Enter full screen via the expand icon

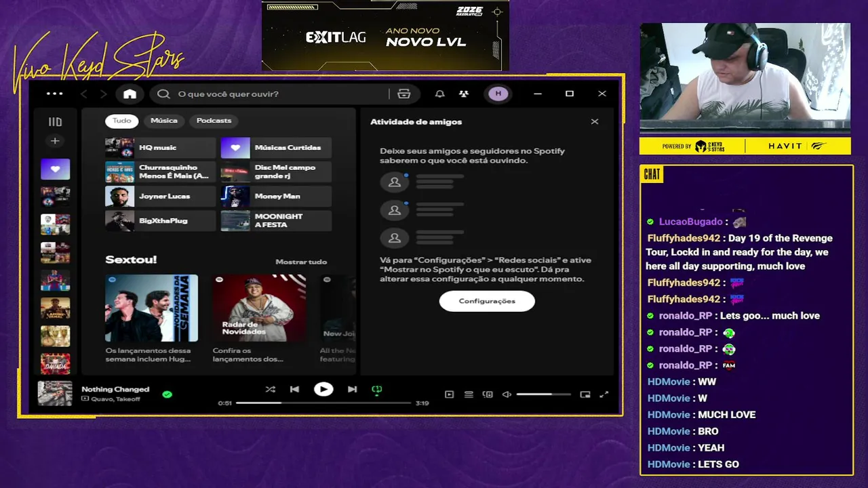[x=604, y=394]
